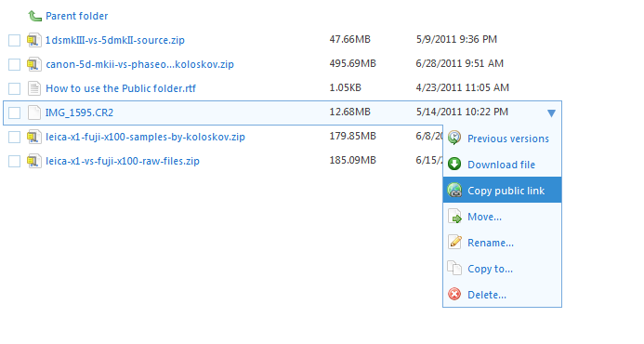Click the Move document arrow icon
Image resolution: width=644 pixels, height=344 pixels.
[454, 217]
